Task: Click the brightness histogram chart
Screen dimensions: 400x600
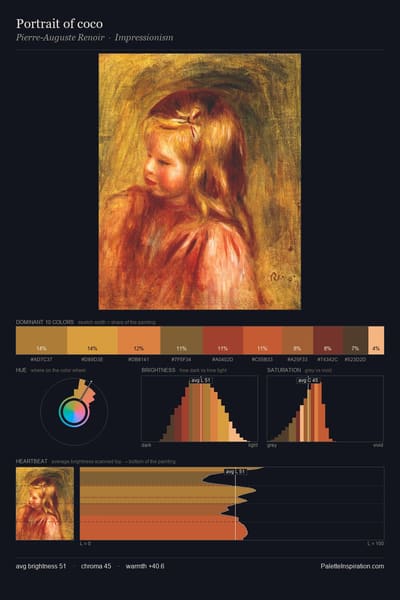Action: (x=199, y=409)
